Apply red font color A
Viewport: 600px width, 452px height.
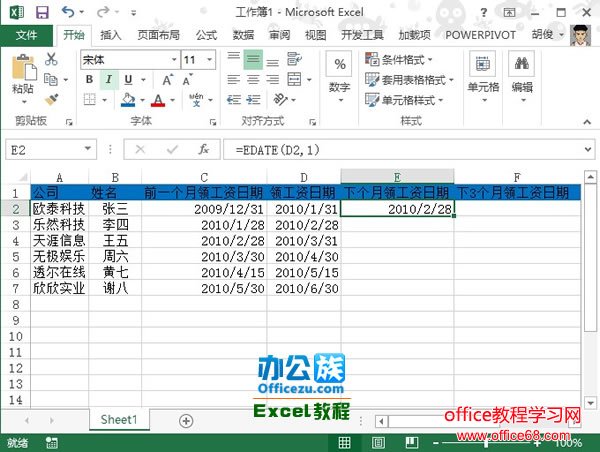click(x=158, y=100)
